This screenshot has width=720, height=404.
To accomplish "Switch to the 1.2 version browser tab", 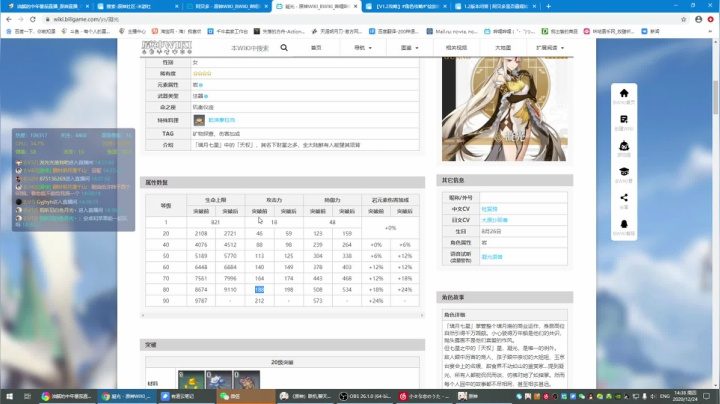I will (496, 6).
